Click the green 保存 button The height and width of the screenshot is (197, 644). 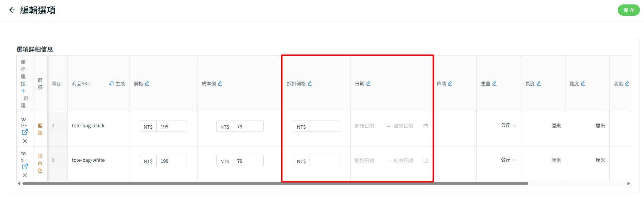[628, 10]
